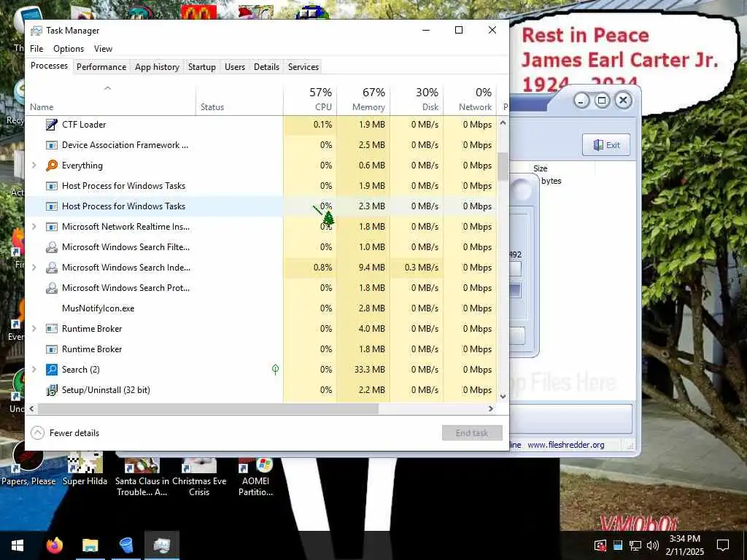
Task: Expand the first Runtime Broker group
Action: pos(34,329)
